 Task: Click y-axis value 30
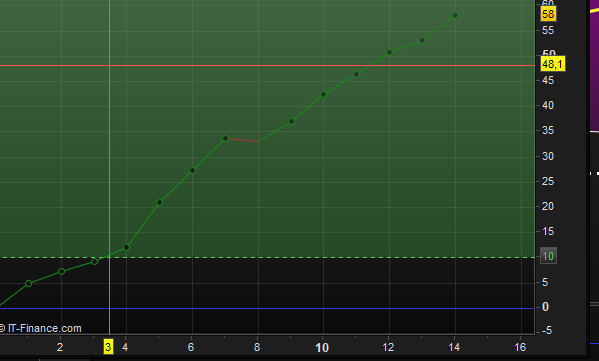(548, 156)
